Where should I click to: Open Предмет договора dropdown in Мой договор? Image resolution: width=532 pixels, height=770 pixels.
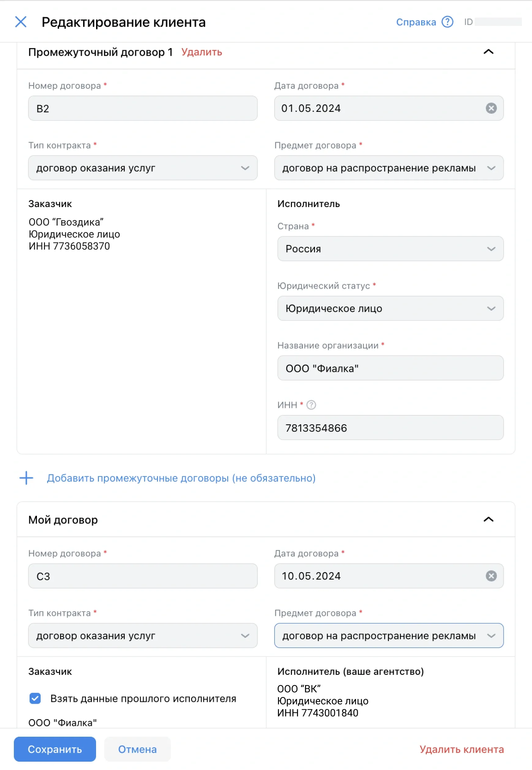pyautogui.click(x=389, y=636)
